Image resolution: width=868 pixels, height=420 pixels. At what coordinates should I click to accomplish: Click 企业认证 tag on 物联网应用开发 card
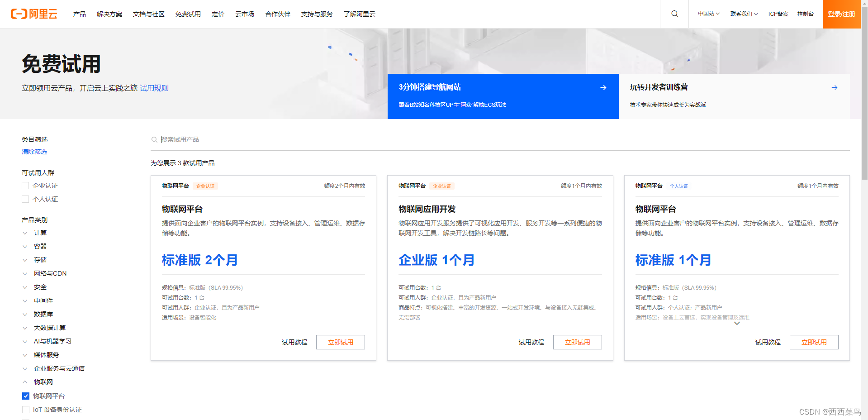[x=442, y=186]
